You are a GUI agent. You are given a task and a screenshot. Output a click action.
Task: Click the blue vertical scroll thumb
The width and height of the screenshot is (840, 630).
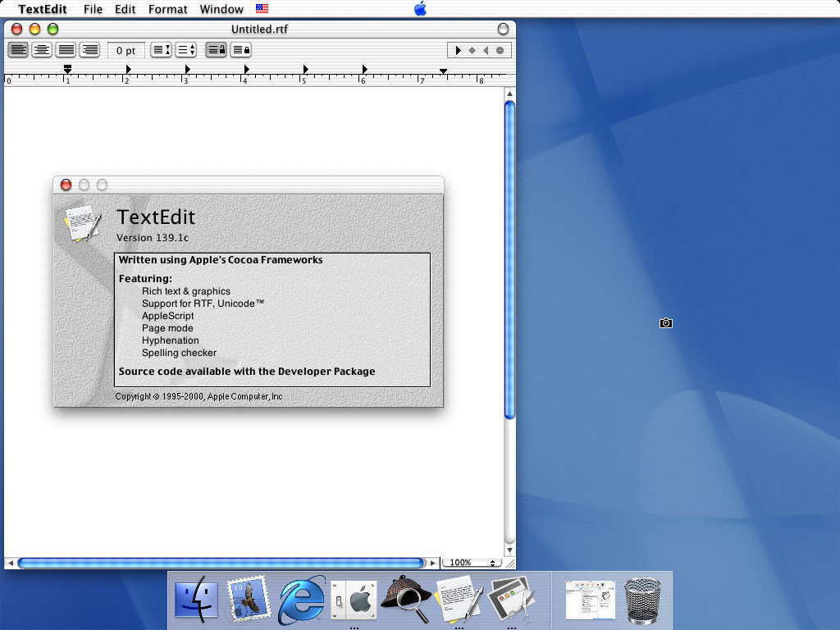pyautogui.click(x=509, y=260)
